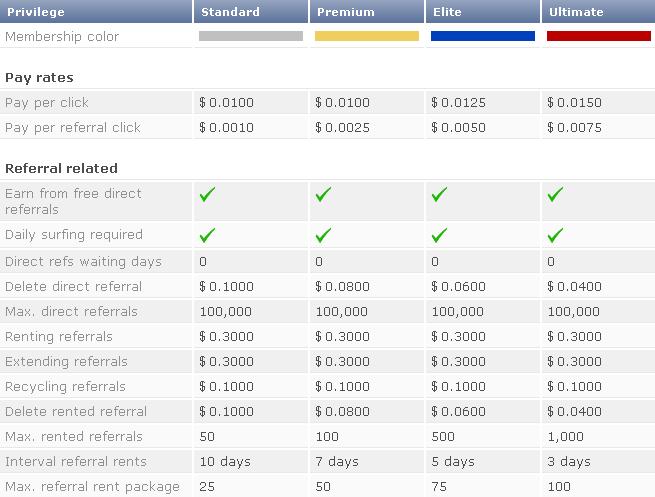Select the gray Standard membership color bar
This screenshot has width=655, height=497.
[251, 36]
